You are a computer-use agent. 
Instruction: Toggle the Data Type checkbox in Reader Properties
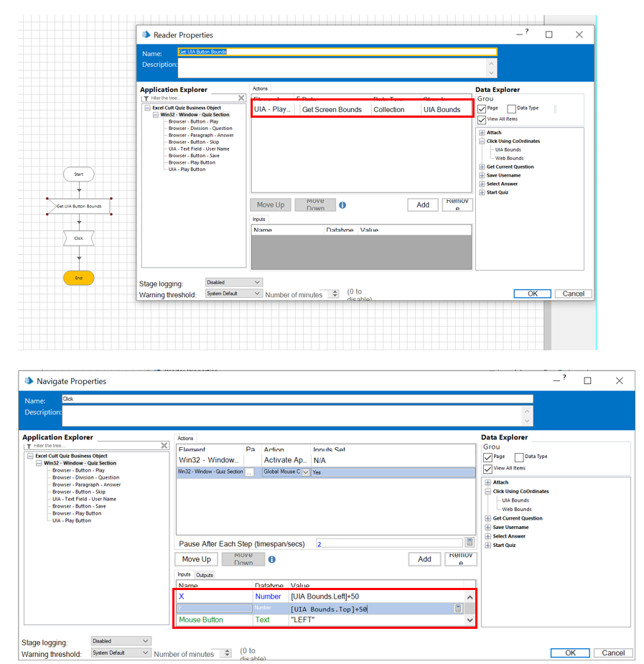point(511,109)
